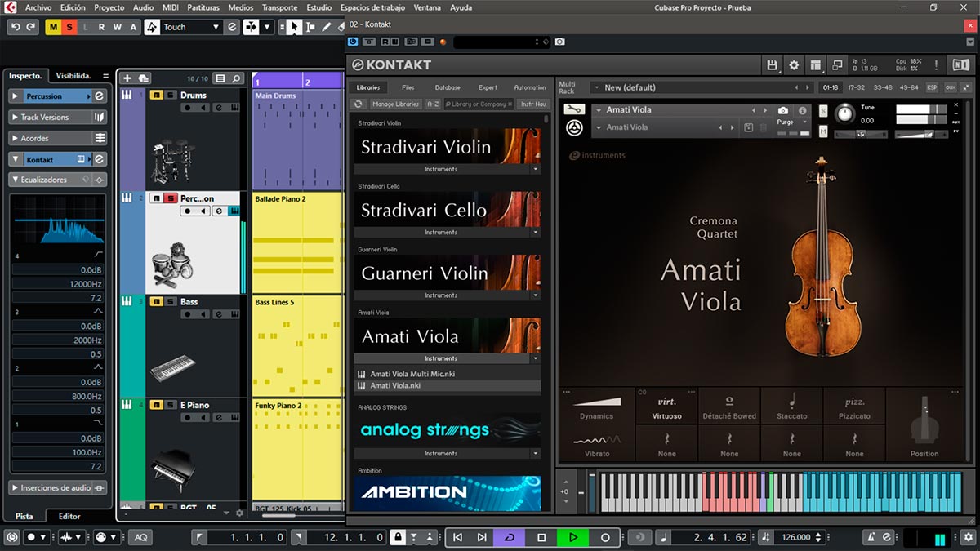Click the Add Track plus button

pos(127,78)
